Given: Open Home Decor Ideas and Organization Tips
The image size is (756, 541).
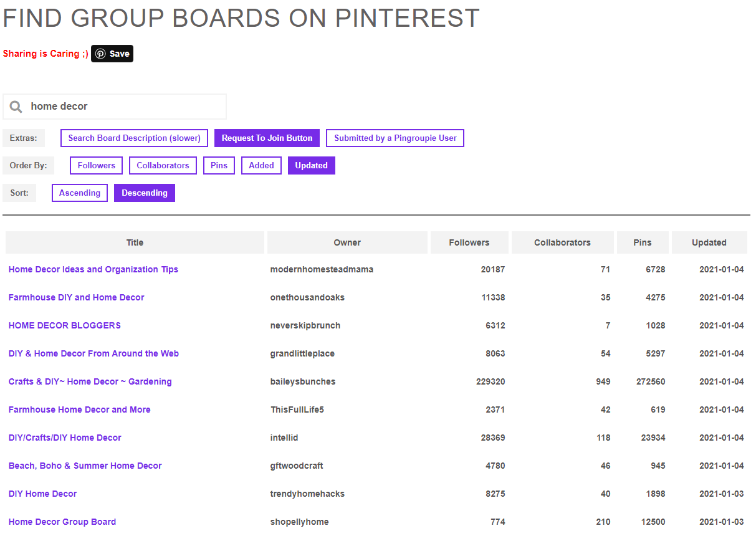Looking at the screenshot, I should (x=93, y=270).
